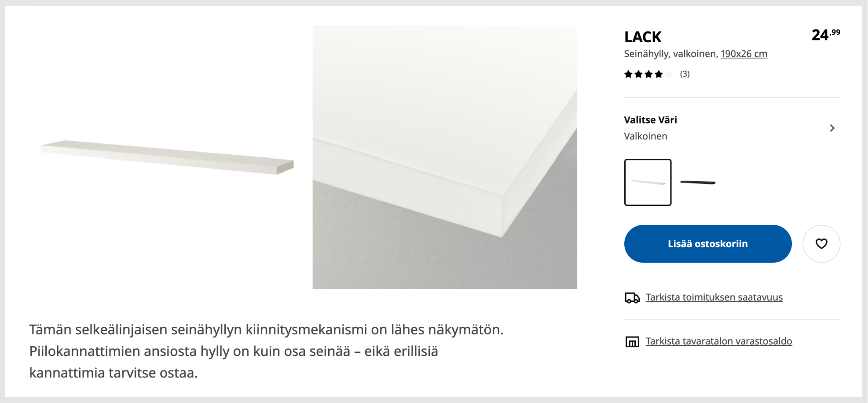
Task: Open Tarkista toimituksen saatavuus link
Action: point(714,297)
